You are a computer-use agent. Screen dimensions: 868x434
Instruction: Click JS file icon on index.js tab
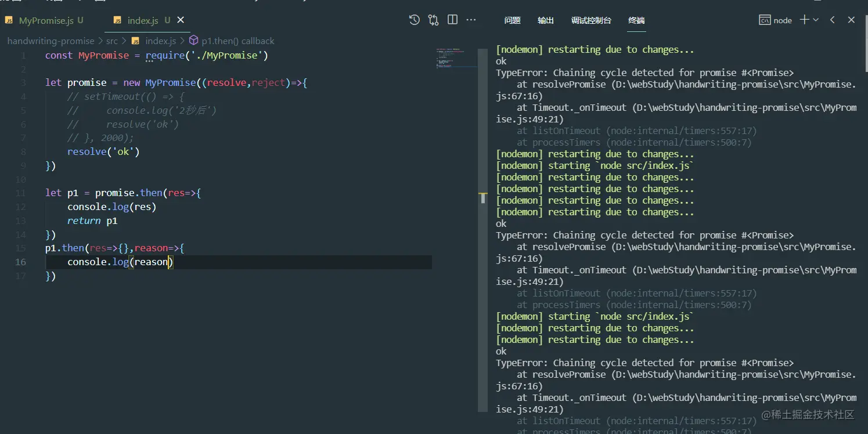click(118, 21)
